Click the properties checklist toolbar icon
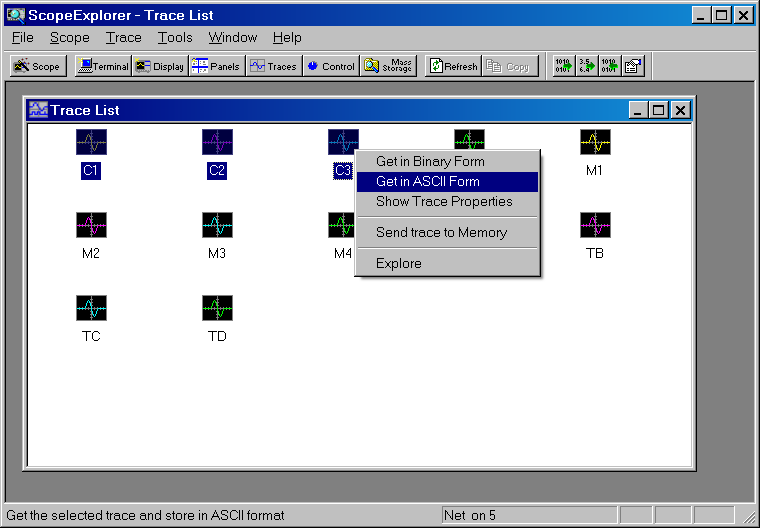 633,66
